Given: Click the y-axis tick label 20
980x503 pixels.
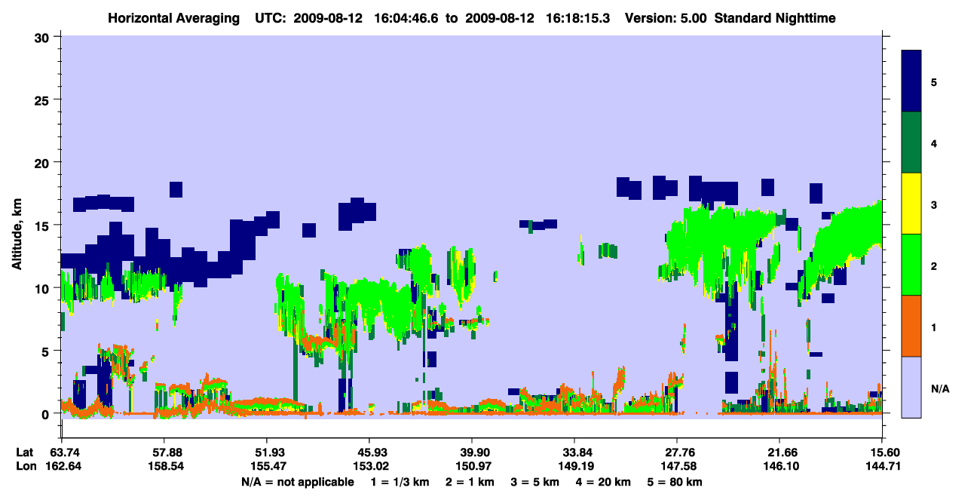Looking at the screenshot, I should click(44, 162).
